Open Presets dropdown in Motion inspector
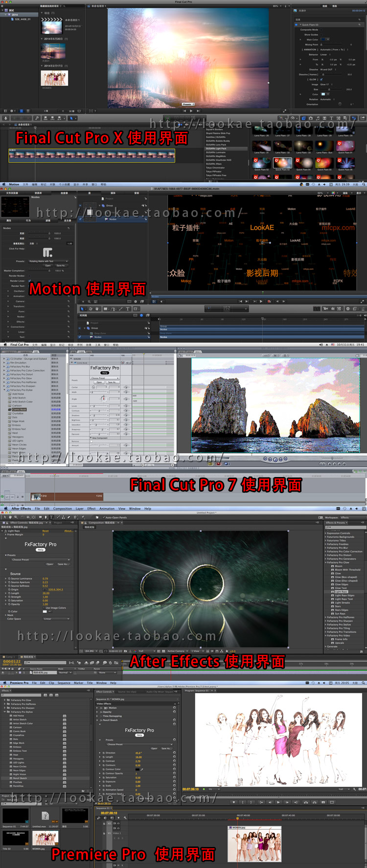The width and height of the screenshot is (367, 868). tap(48, 261)
